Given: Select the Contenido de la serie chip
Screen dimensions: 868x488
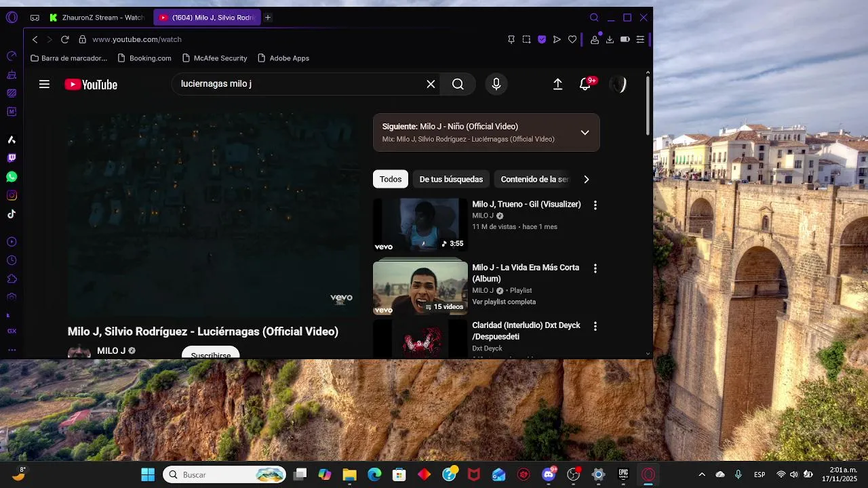Looking at the screenshot, I should 534,179.
